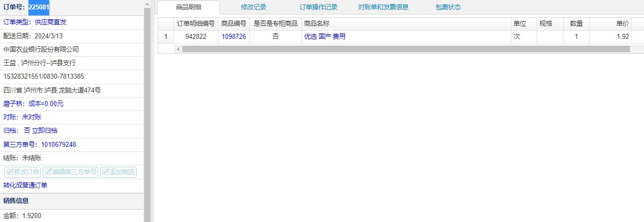Switch to 对账单和发票信息 tab
644x222 pixels.
383,7
